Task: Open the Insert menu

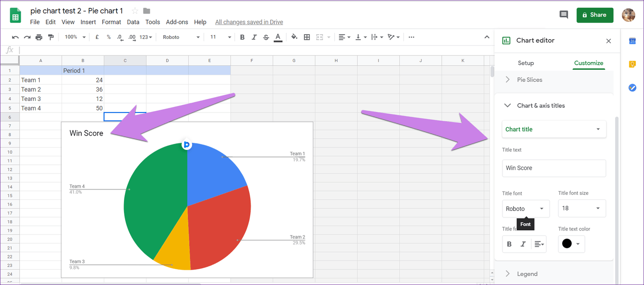Action: (x=88, y=22)
